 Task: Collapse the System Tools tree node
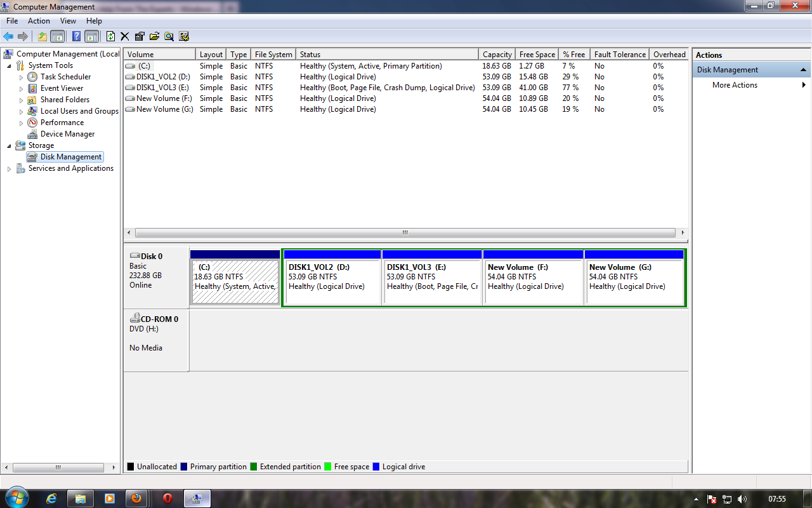(9, 65)
